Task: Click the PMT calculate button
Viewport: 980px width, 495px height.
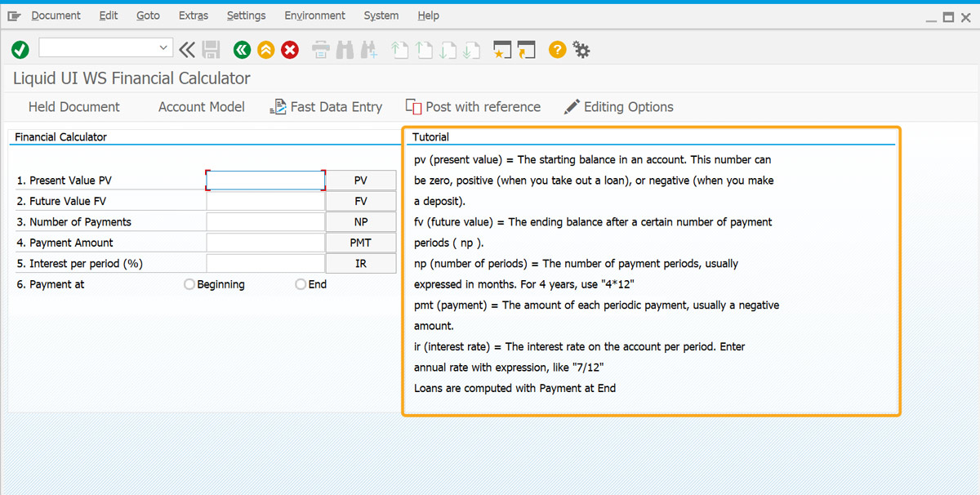Action: 361,243
